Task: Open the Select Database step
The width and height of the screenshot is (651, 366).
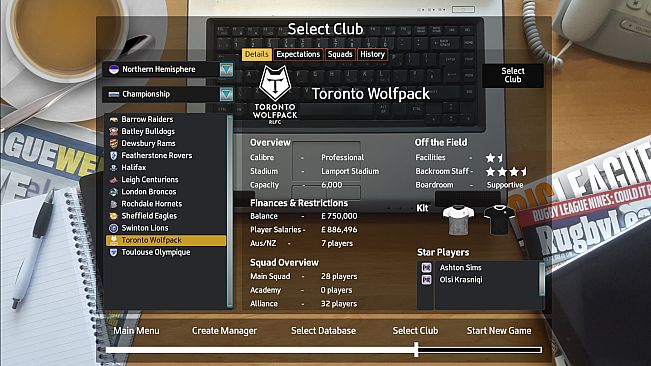Action: pos(323,331)
